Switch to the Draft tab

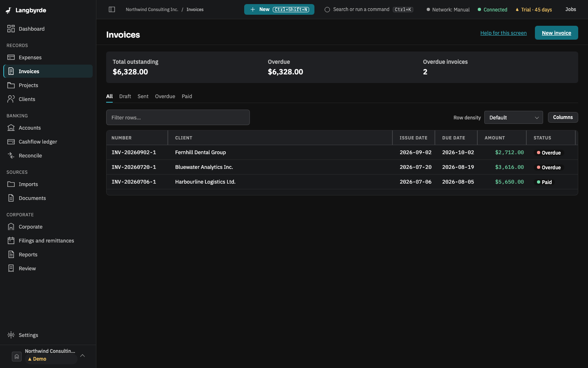tap(125, 96)
